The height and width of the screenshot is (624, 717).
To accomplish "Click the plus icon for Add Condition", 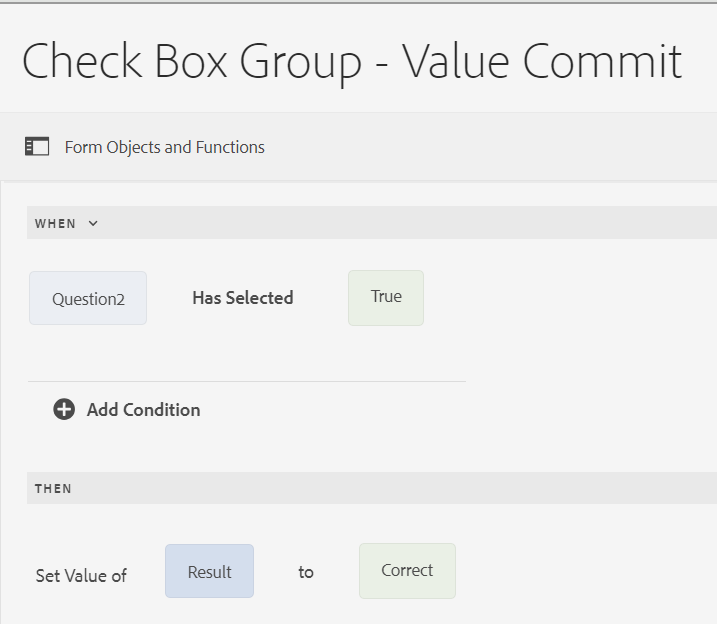I will [x=64, y=409].
